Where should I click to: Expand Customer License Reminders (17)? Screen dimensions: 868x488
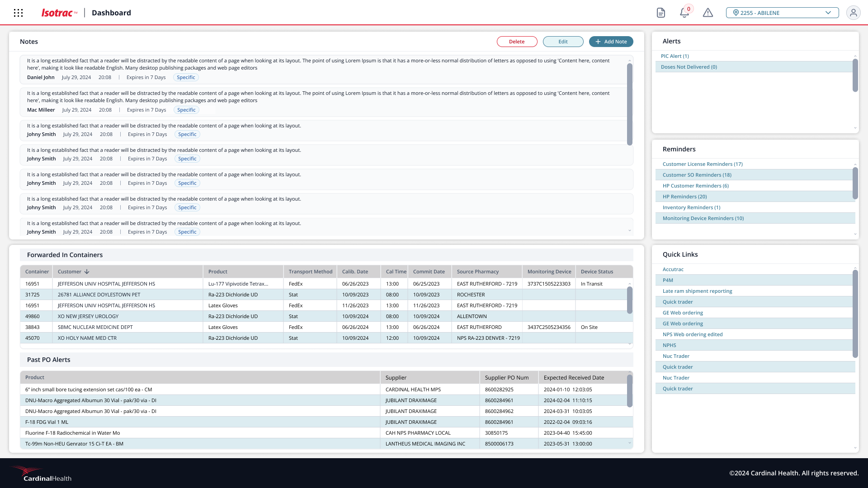(702, 164)
